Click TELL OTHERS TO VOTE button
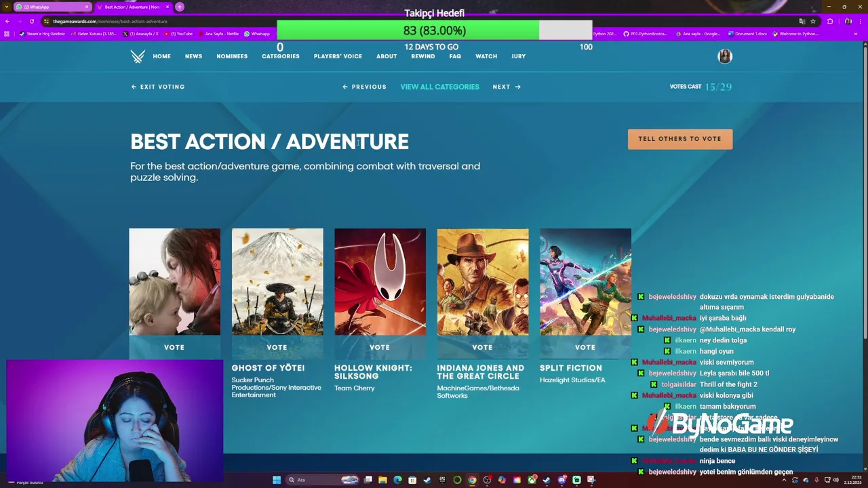Viewport: 868px width, 488px height. click(x=680, y=139)
